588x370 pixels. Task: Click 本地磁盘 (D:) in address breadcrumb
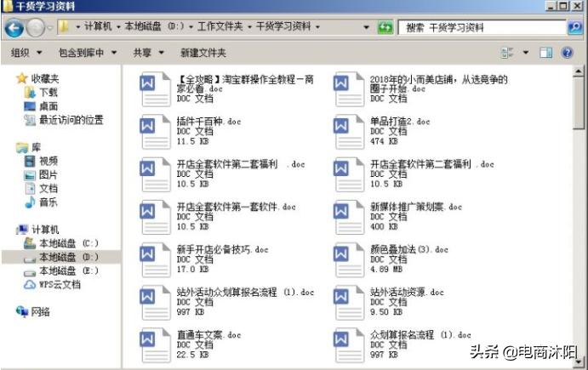point(154,26)
